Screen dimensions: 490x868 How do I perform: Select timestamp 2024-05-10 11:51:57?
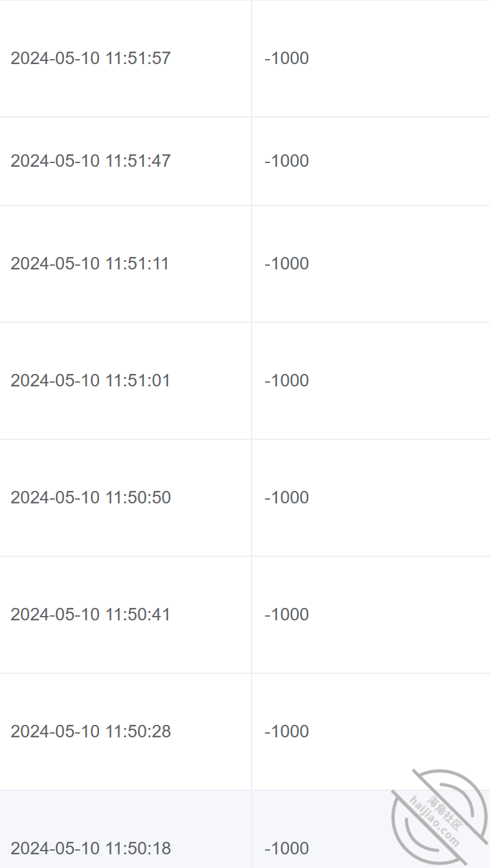click(91, 58)
